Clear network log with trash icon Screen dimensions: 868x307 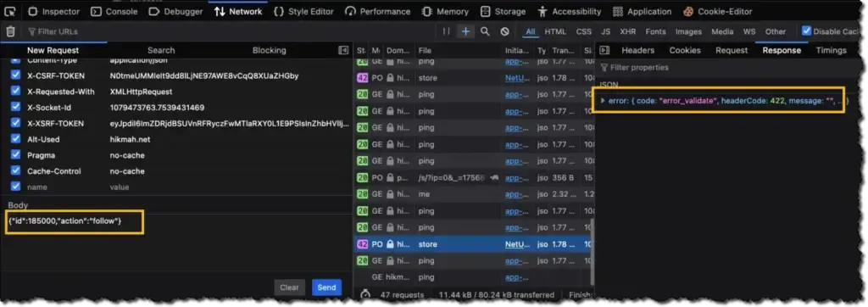(10, 31)
